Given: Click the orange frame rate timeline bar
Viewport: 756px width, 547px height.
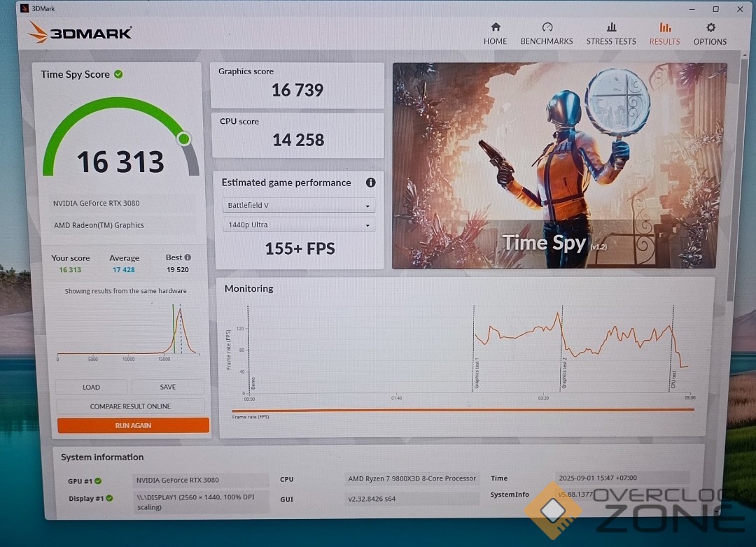Looking at the screenshot, I should [x=463, y=410].
